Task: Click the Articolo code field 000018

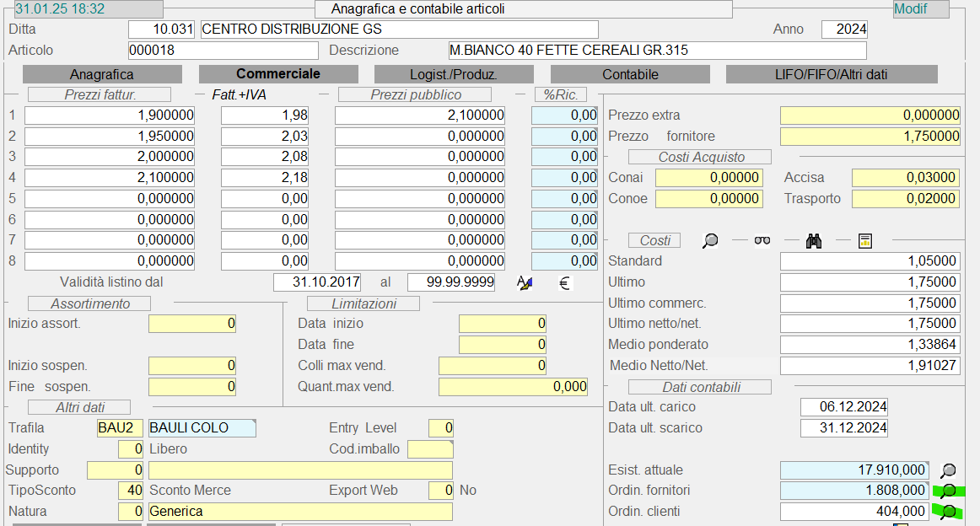Action: coord(223,51)
